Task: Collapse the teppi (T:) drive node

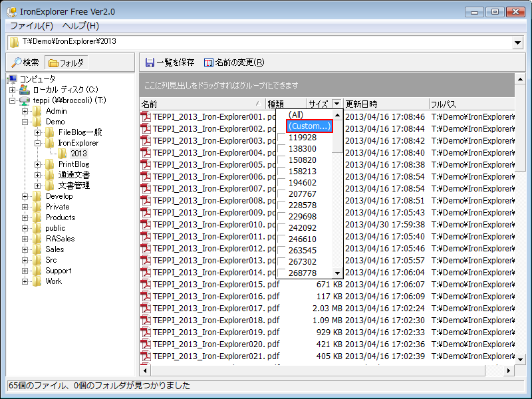Action: pyautogui.click(x=12, y=101)
